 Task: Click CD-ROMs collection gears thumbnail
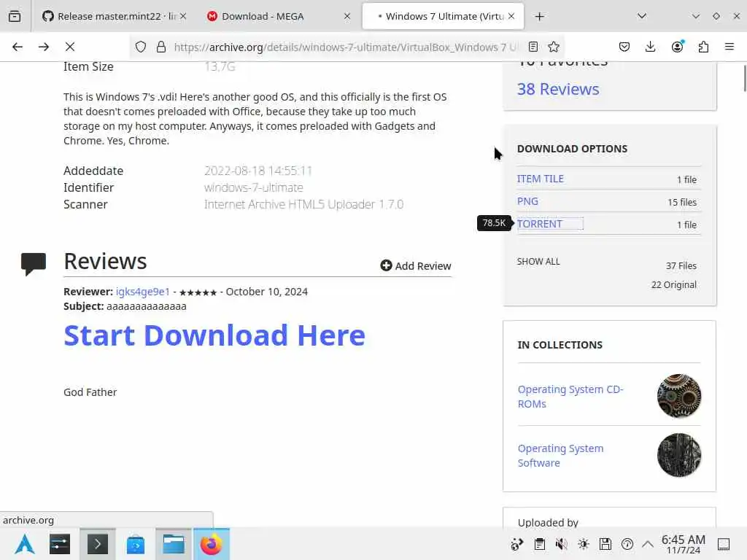[x=679, y=396]
